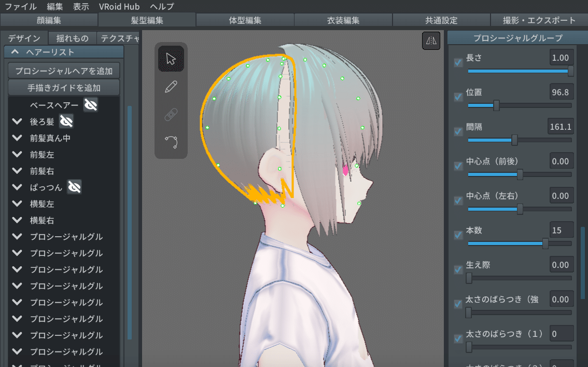The width and height of the screenshot is (588, 367).
Task: Show the hidden ぱっつん layer
Action: (x=74, y=187)
